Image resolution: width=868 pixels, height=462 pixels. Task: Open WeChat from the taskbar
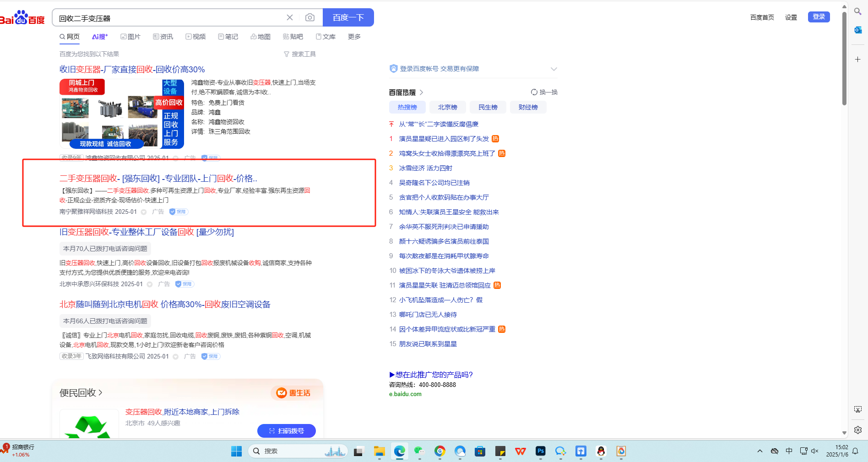click(x=419, y=451)
